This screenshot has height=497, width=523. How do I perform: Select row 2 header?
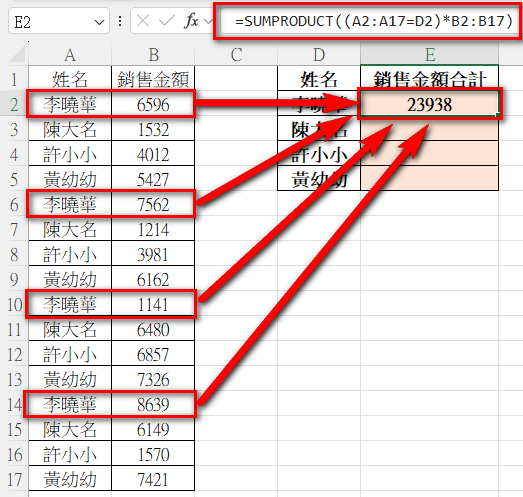coord(14,104)
